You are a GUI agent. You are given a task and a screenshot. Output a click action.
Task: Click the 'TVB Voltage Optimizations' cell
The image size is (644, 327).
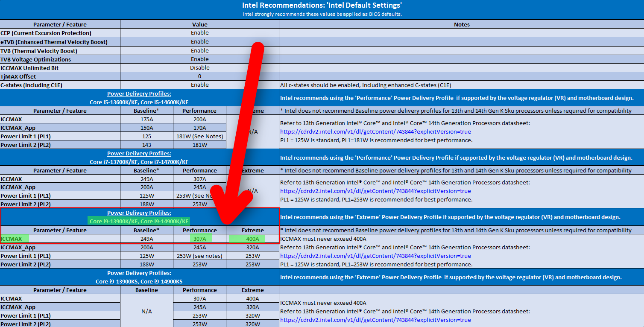pyautogui.click(x=60, y=59)
